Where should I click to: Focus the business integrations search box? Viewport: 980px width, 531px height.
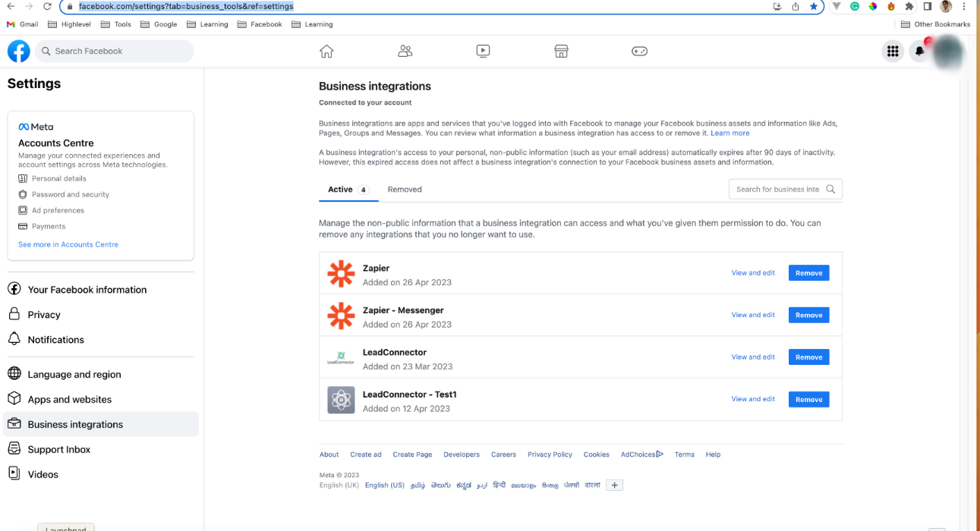tap(786, 190)
